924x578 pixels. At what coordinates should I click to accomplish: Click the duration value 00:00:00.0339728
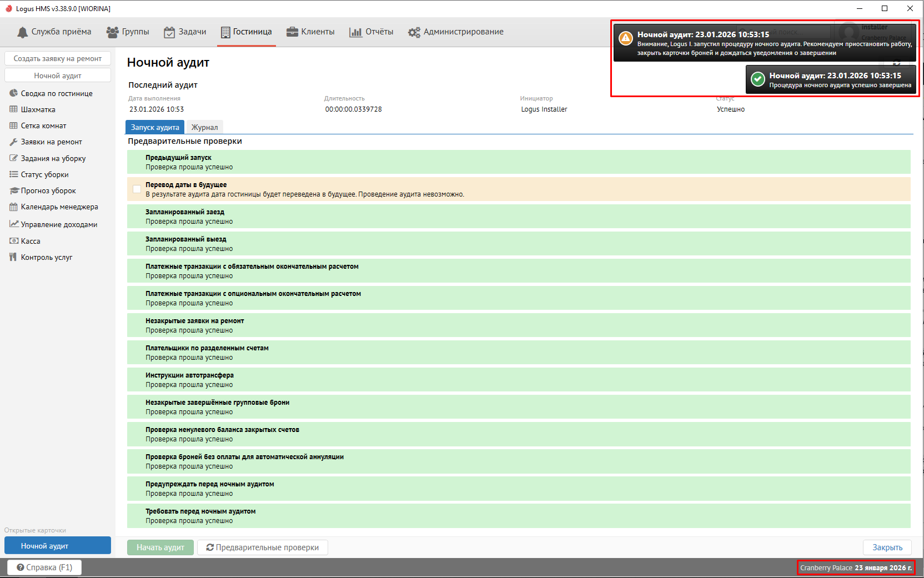[354, 109]
